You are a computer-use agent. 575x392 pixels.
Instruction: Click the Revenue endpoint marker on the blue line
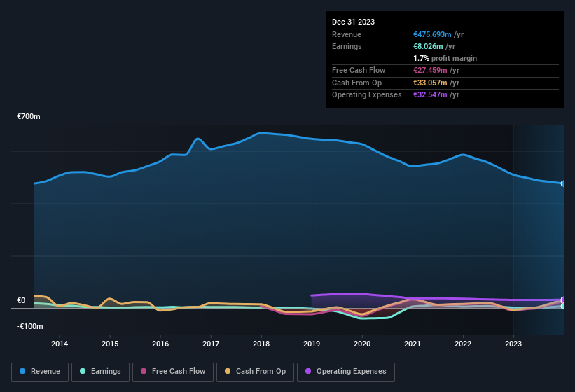point(563,183)
